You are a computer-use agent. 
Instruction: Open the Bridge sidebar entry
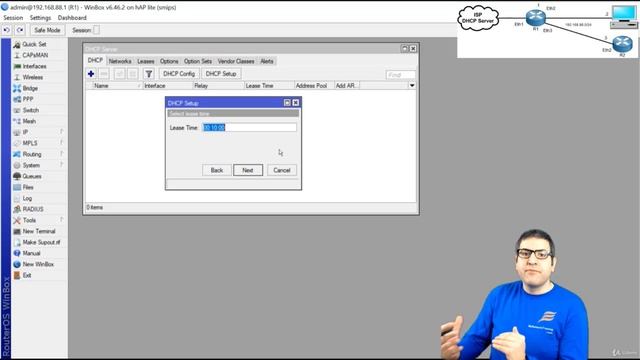click(30, 88)
